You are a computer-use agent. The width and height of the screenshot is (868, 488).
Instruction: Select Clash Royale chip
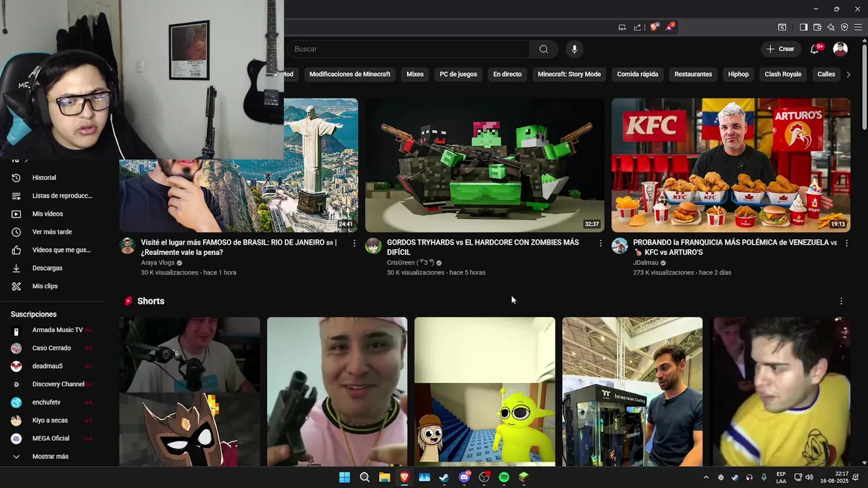click(783, 75)
